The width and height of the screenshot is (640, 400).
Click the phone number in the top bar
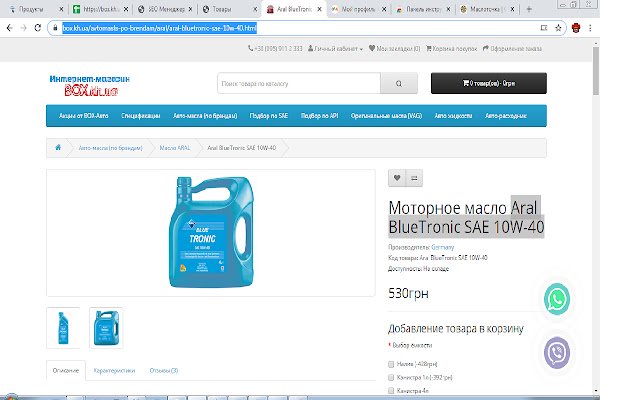pos(275,49)
